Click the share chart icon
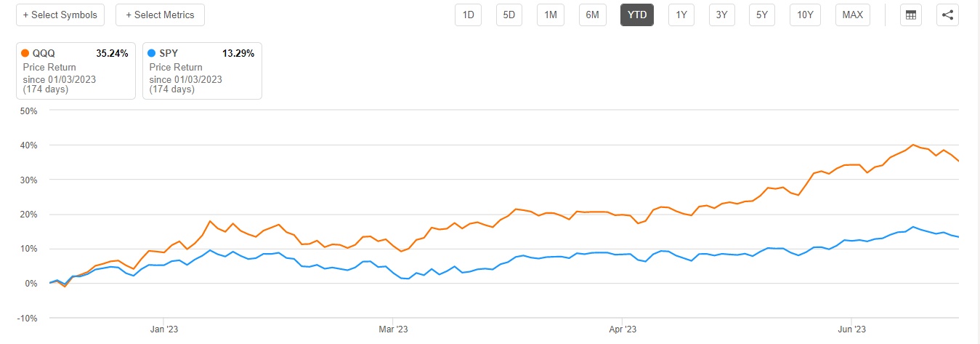Image resolution: width=980 pixels, height=344 pixels. 947,15
